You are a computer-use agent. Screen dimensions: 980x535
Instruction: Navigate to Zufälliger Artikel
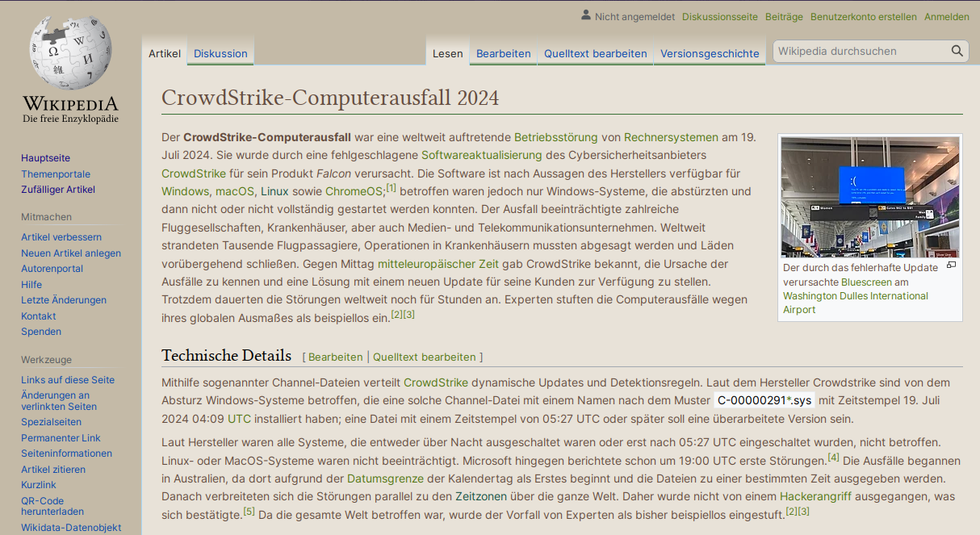57,189
